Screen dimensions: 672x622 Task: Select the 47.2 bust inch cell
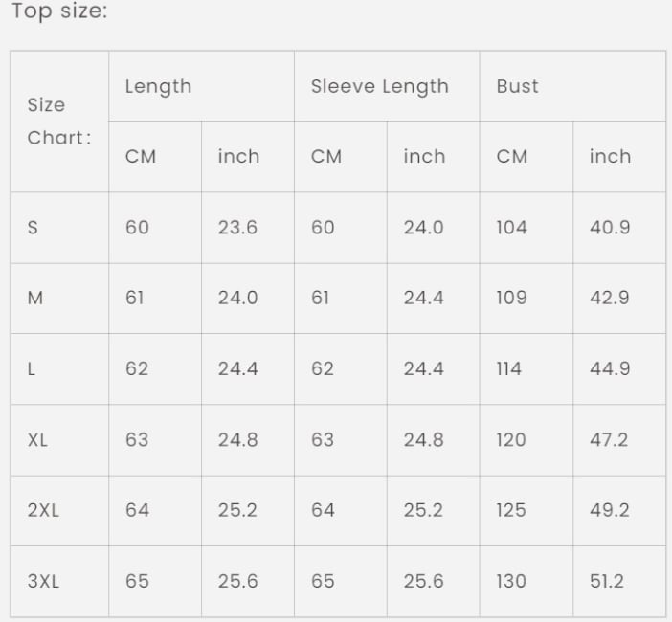point(619,440)
